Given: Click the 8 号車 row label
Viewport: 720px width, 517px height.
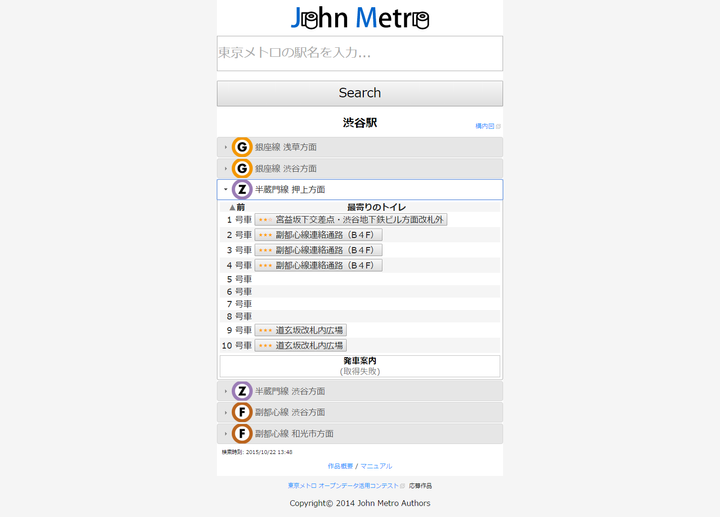Looking at the screenshot, I should (x=239, y=316).
